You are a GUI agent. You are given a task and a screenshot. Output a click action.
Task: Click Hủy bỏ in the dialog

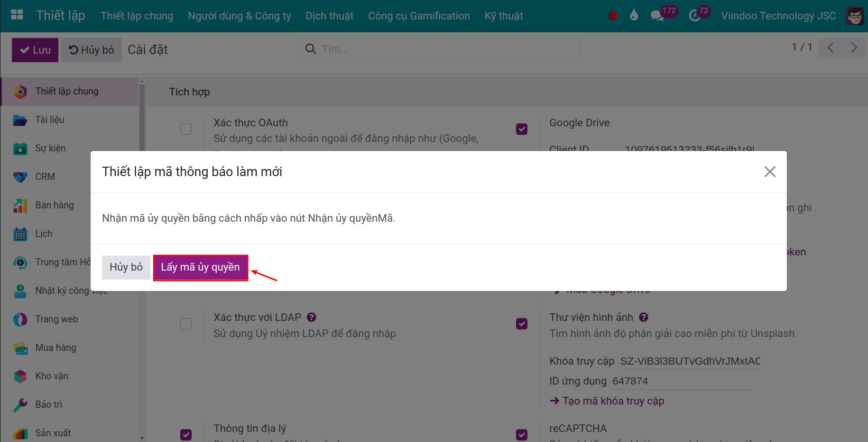[x=126, y=267]
